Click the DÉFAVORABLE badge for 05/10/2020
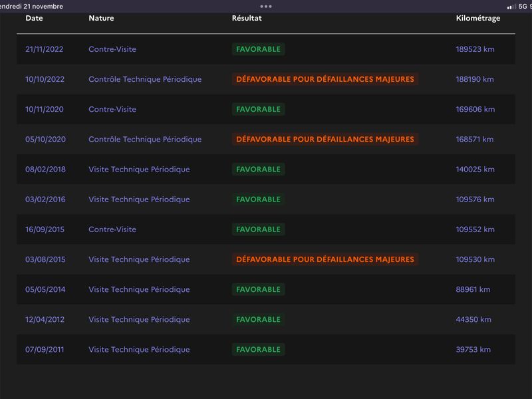Image resolution: width=532 pixels, height=399 pixels. tap(325, 140)
